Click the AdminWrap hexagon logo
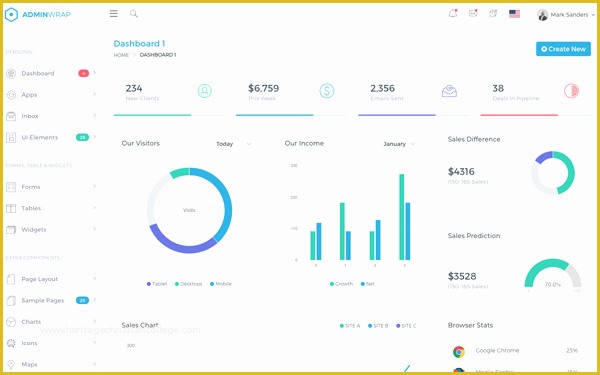 click(11, 15)
